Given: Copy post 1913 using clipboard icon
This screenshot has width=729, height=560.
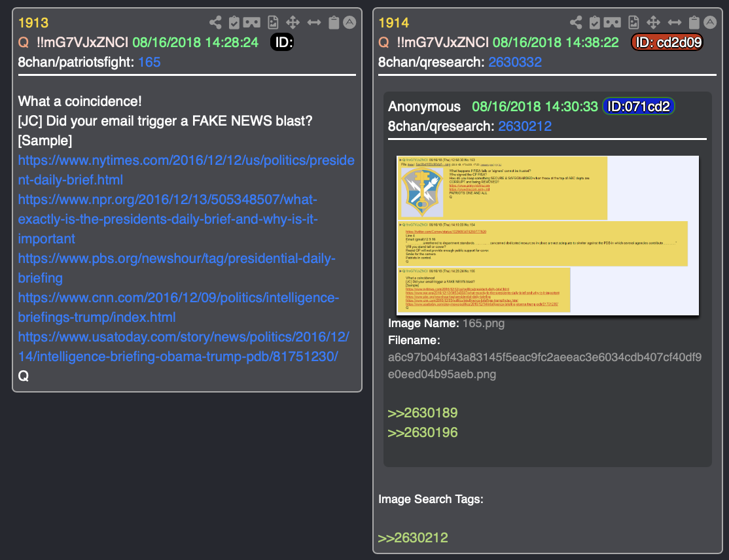Looking at the screenshot, I should [x=334, y=22].
